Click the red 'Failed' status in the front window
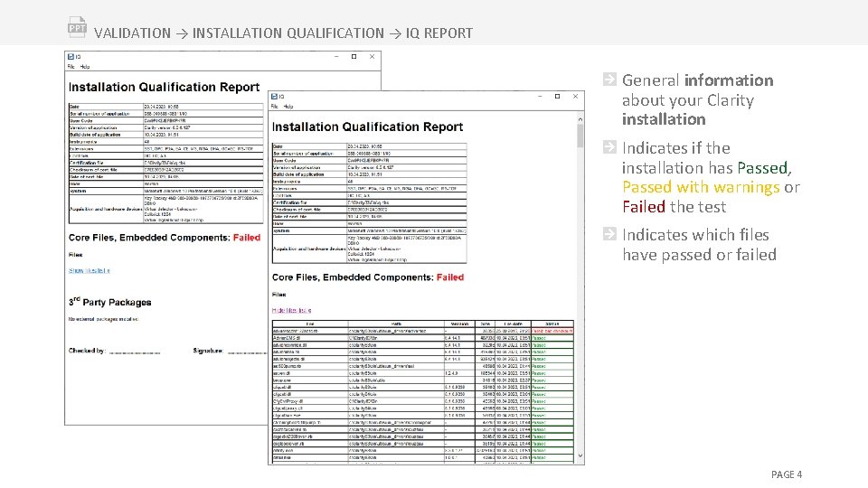 450,277
